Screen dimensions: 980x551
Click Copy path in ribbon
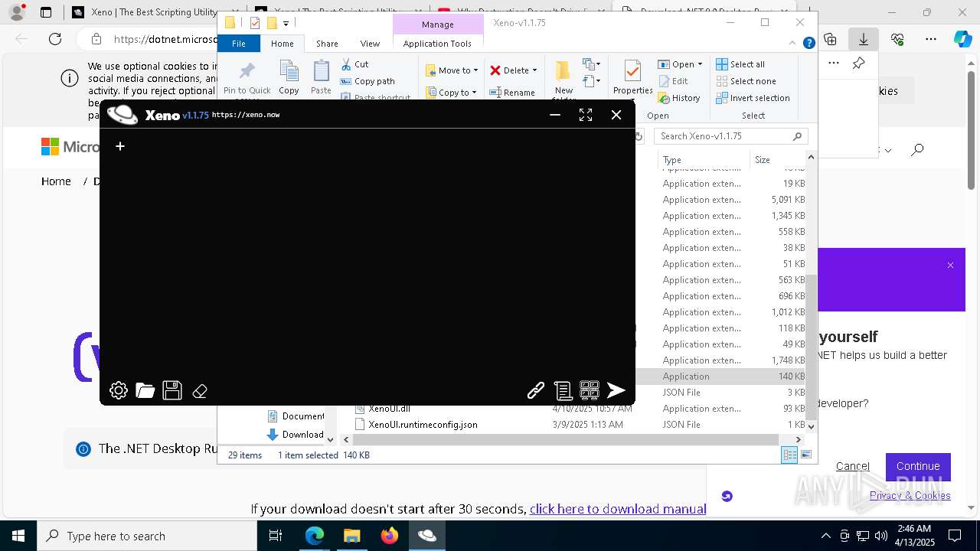(367, 81)
